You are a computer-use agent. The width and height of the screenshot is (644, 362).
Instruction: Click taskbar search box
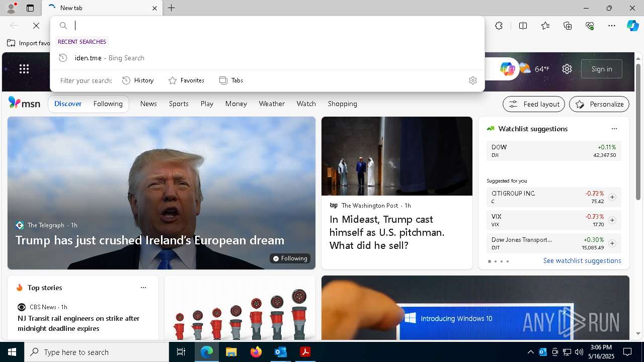click(x=97, y=352)
